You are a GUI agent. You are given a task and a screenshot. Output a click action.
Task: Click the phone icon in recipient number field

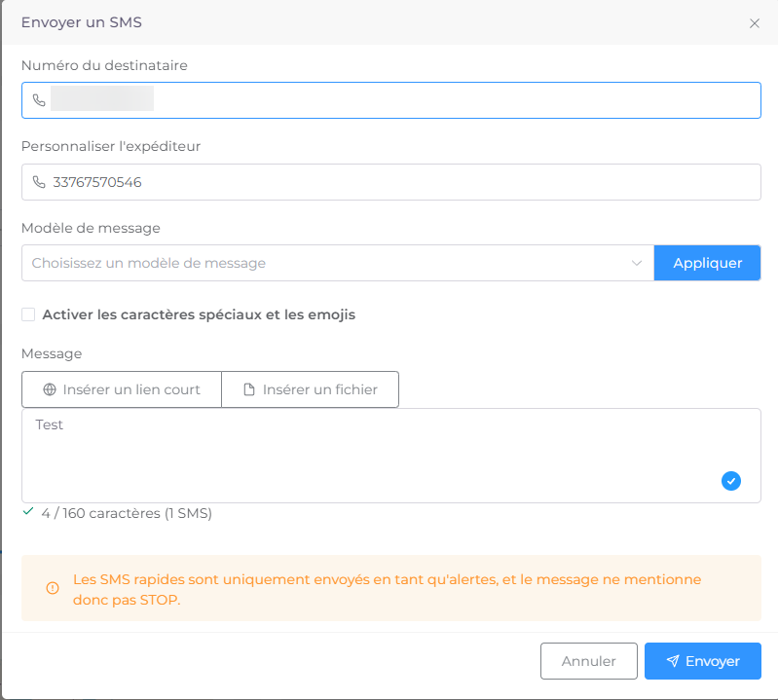[39, 100]
